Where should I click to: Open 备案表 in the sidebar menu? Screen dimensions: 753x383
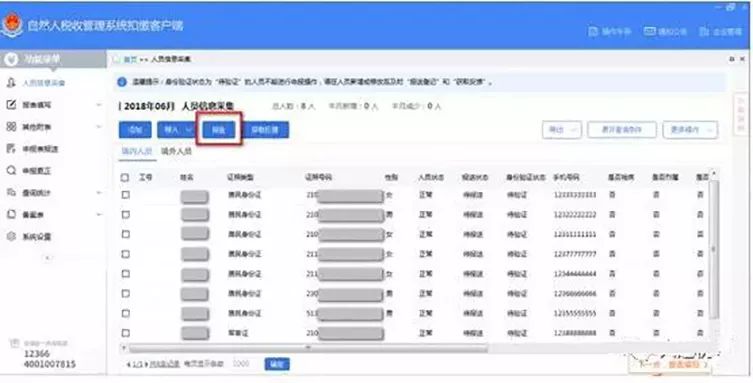click(x=33, y=215)
